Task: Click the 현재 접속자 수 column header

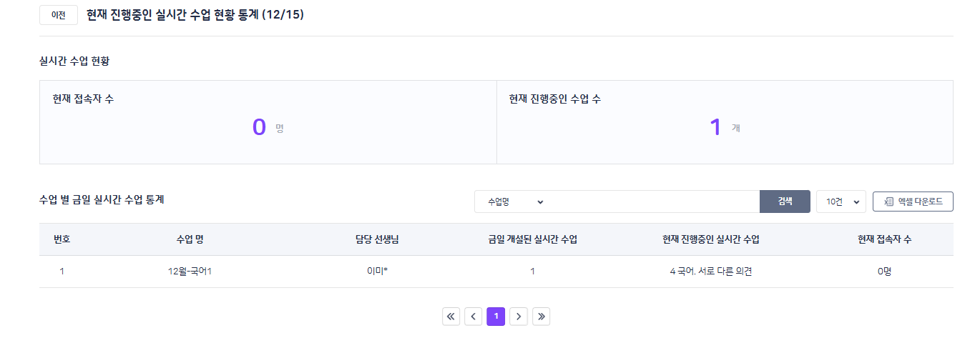Action: coord(884,239)
